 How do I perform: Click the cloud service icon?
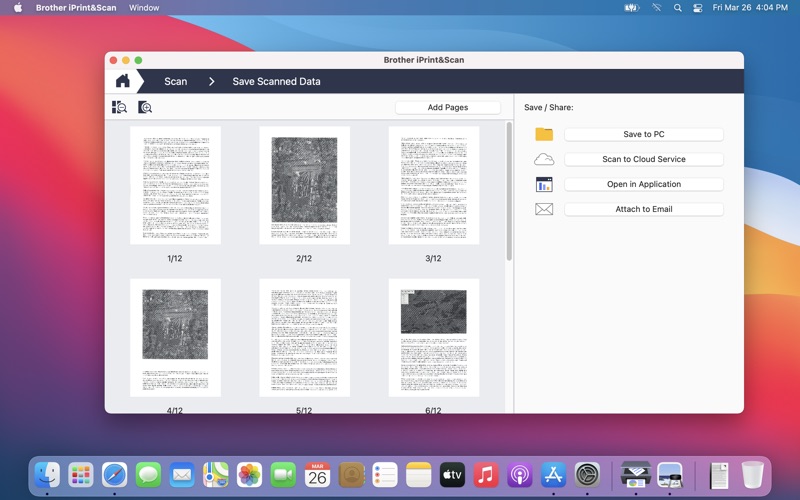544,159
